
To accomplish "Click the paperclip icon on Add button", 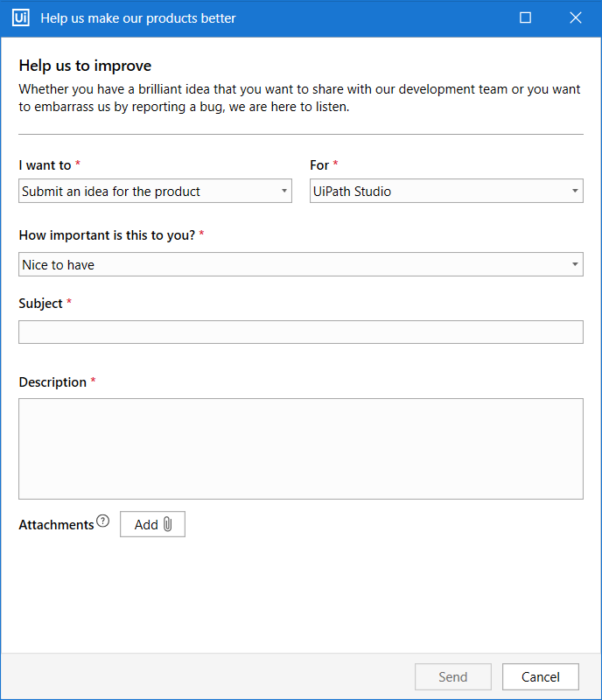I will [168, 524].
